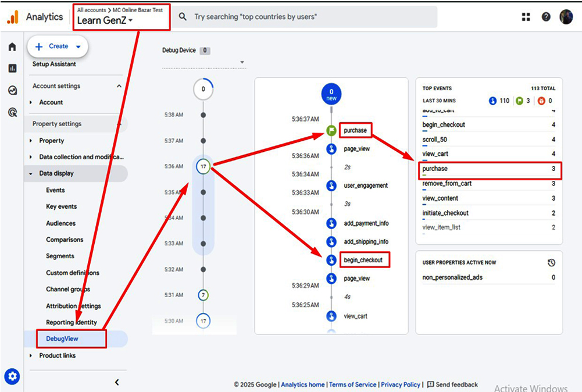Collapse the Account settings section
Viewport: 582px width, 392px height.
(x=119, y=86)
